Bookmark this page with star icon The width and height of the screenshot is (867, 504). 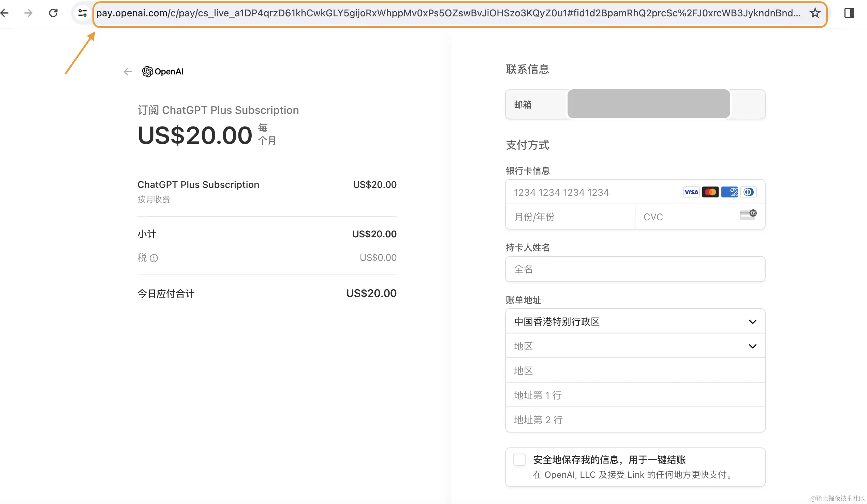tap(815, 13)
